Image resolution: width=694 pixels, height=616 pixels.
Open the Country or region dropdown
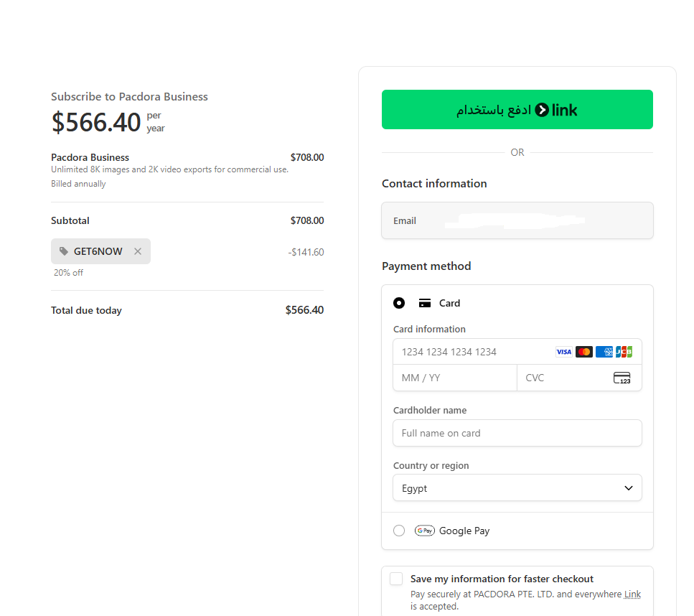(x=517, y=488)
